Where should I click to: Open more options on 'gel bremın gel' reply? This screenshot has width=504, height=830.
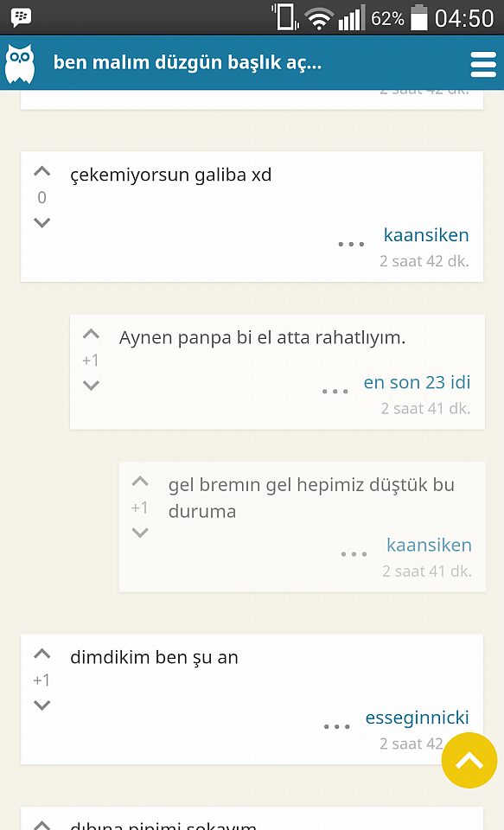(x=354, y=554)
